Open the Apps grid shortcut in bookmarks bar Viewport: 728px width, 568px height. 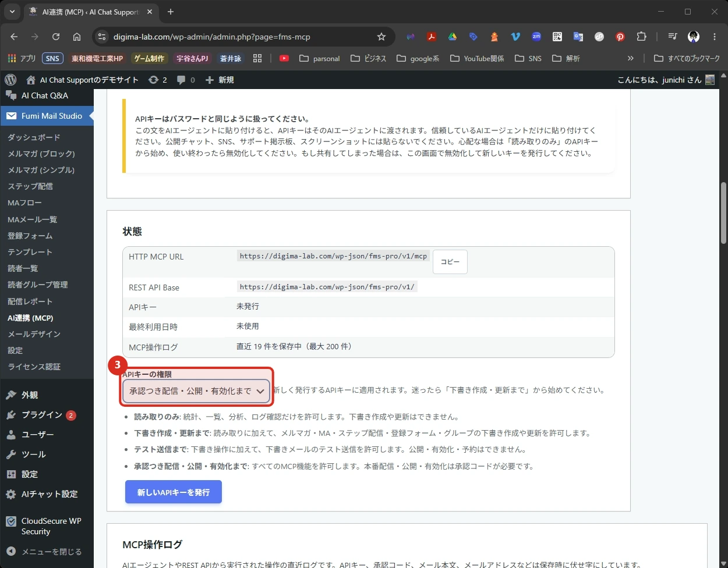click(x=22, y=58)
